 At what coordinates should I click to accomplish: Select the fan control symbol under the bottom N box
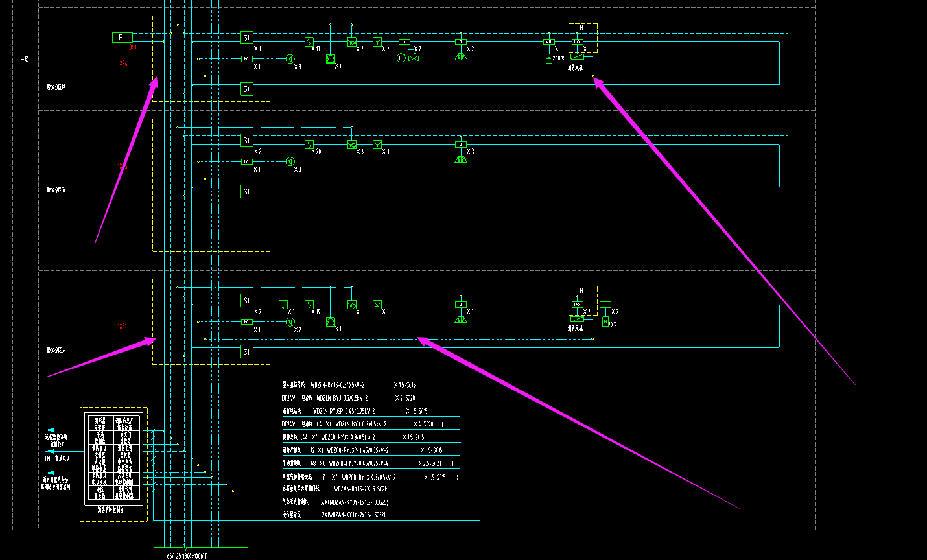[x=577, y=319]
